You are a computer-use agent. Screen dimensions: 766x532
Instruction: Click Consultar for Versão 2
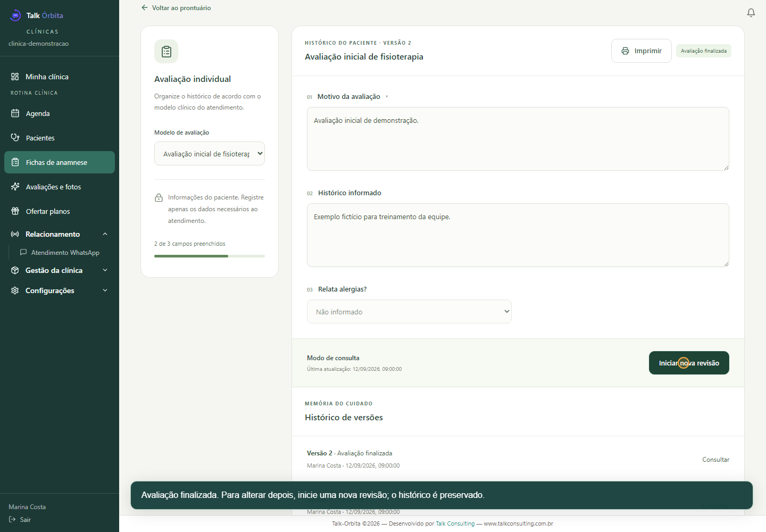715,460
